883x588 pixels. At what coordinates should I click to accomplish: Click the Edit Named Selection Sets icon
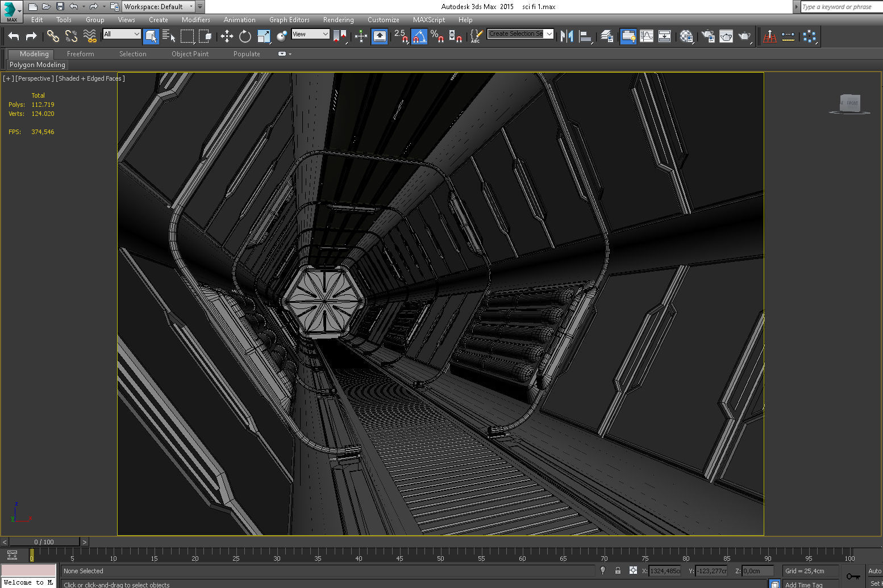(x=476, y=36)
